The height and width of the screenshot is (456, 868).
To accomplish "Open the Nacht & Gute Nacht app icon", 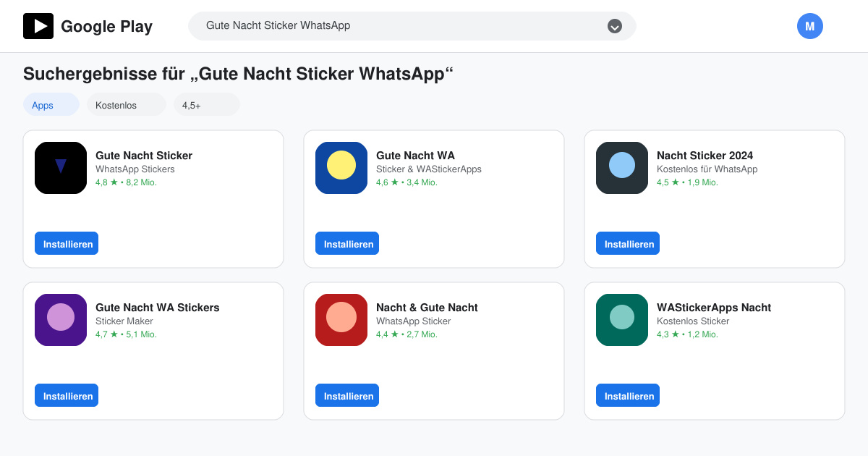I will [x=341, y=320].
